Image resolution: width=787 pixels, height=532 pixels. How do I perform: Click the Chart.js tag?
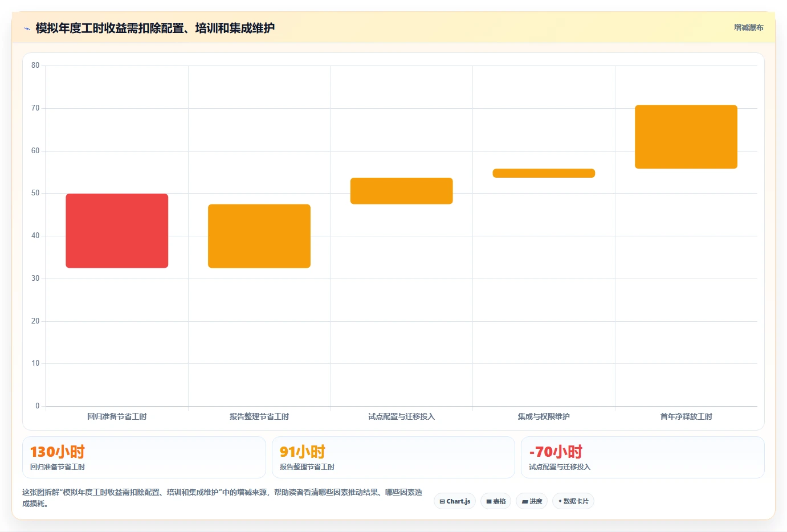tap(455, 501)
